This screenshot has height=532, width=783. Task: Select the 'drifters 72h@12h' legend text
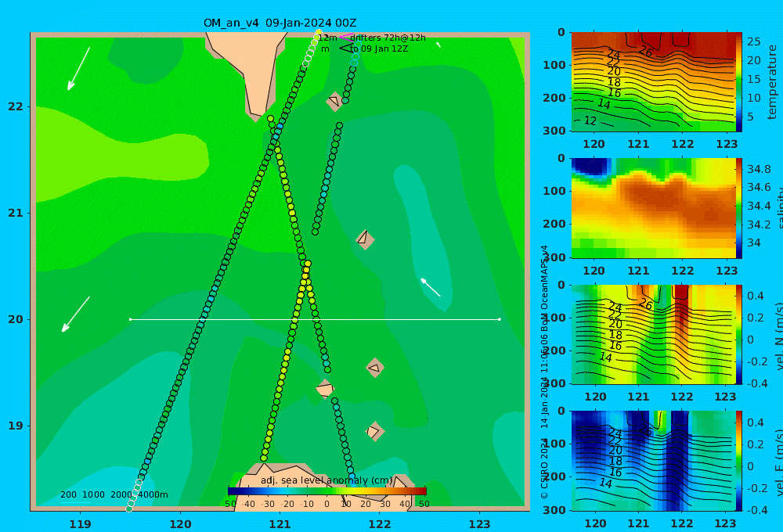click(x=388, y=38)
